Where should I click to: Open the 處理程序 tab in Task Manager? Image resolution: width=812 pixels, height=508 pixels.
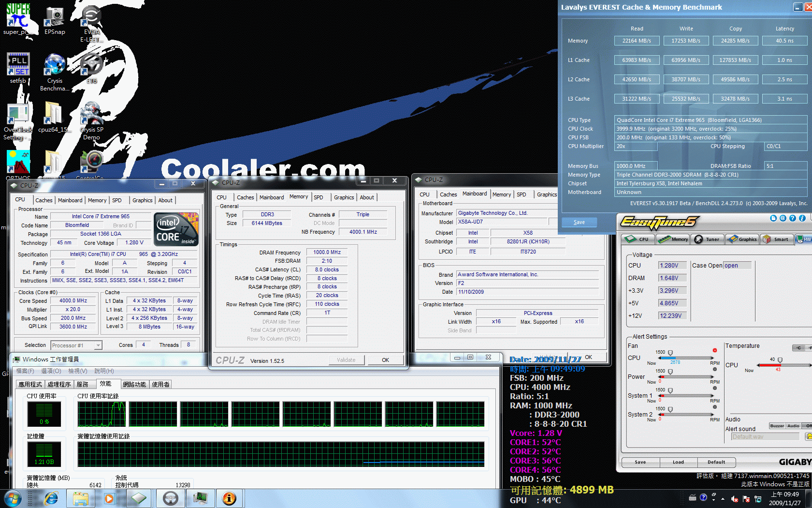click(59, 385)
